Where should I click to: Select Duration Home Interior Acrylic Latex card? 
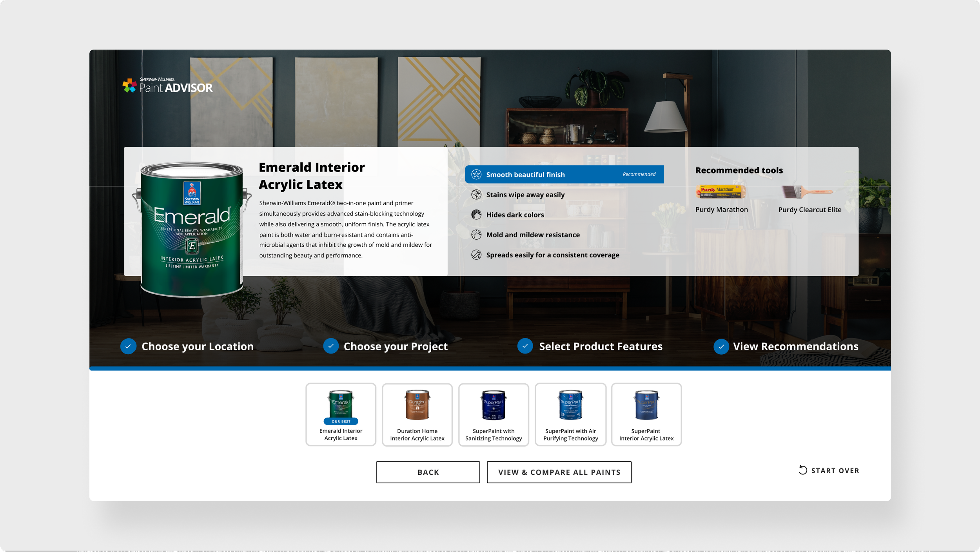click(x=417, y=415)
